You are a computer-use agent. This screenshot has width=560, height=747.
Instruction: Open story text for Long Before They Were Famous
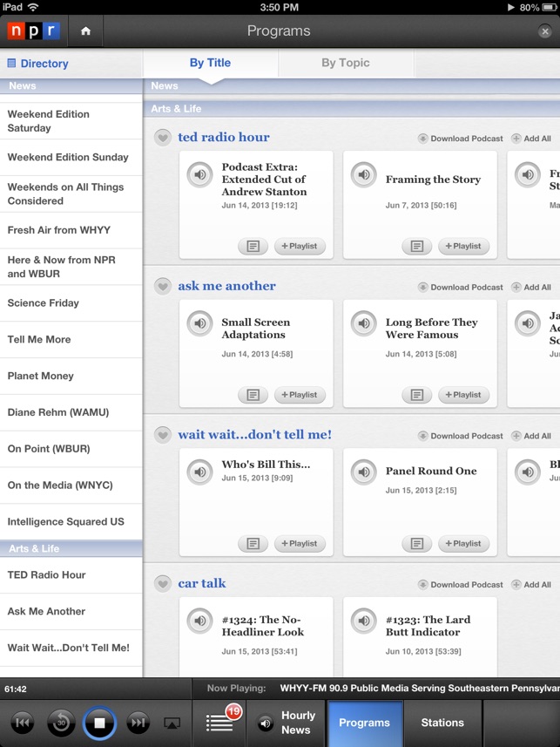[x=416, y=395]
